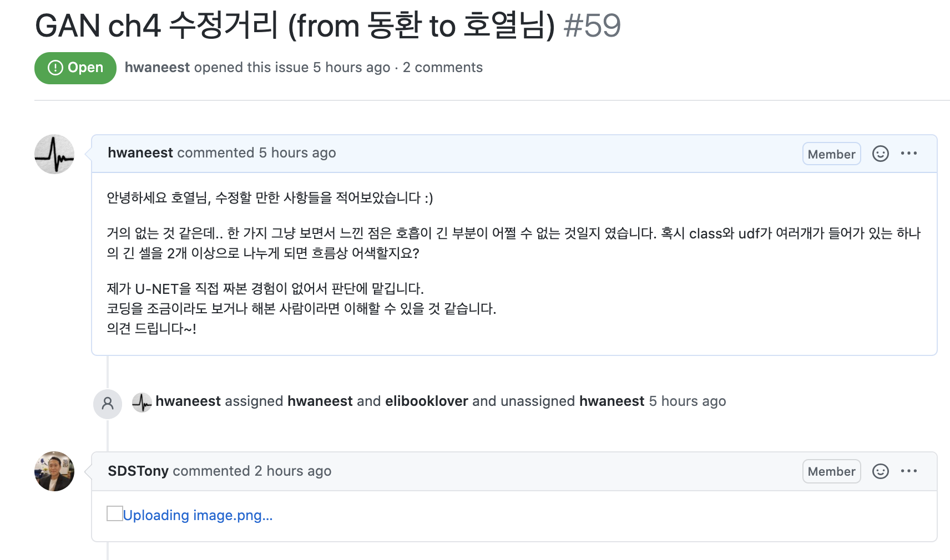Click the Open issue status badge
This screenshot has height=560, width=950.
click(x=75, y=68)
